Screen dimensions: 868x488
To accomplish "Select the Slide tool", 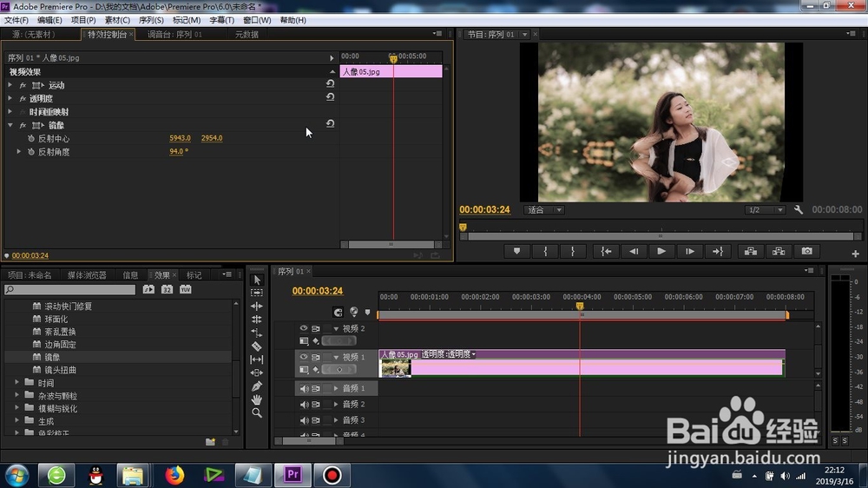I will pyautogui.click(x=257, y=373).
